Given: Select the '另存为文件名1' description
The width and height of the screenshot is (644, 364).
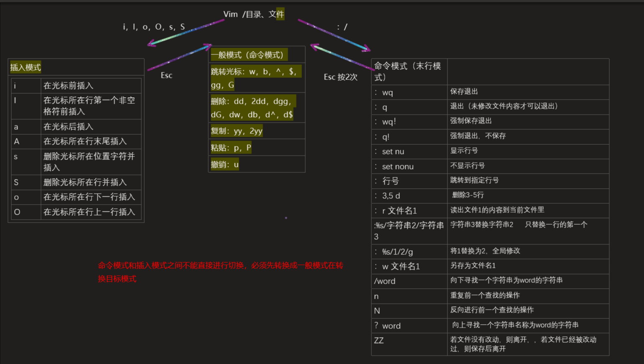Looking at the screenshot, I should [473, 266].
